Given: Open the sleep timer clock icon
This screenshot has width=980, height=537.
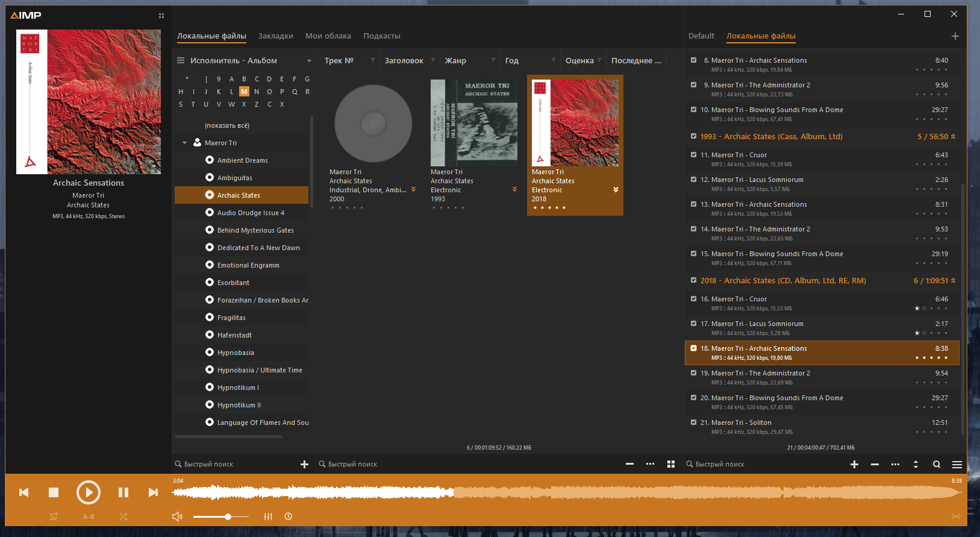Looking at the screenshot, I should pos(289,517).
